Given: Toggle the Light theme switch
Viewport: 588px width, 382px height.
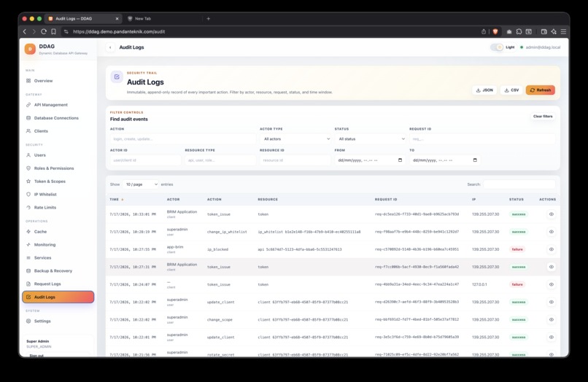Looking at the screenshot, I should point(497,47).
